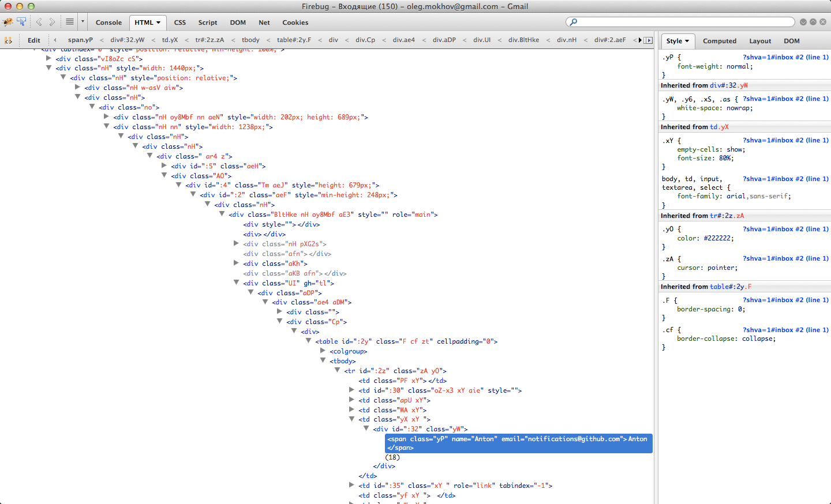The height and width of the screenshot is (504, 831).
Task: Select span.yP in breadcrumb path
Action: tap(80, 40)
